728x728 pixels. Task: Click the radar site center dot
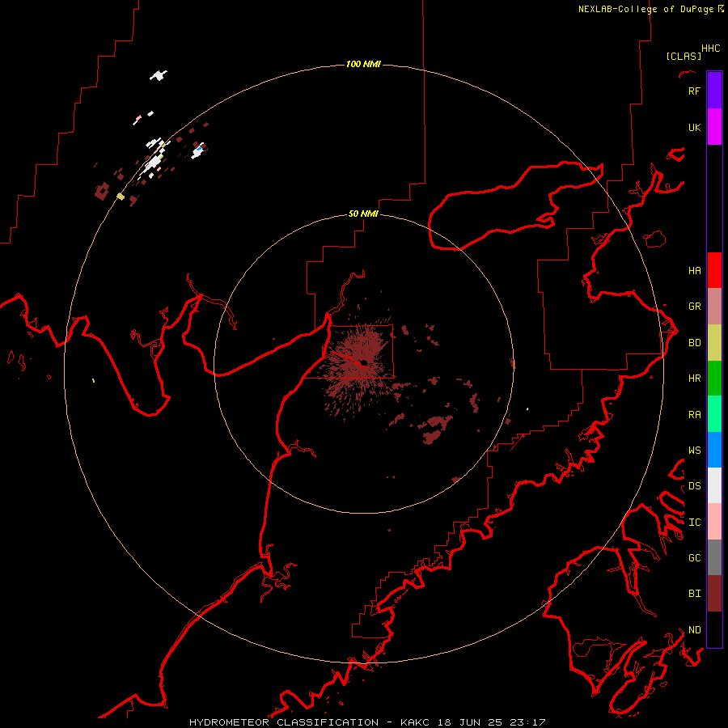point(363,363)
